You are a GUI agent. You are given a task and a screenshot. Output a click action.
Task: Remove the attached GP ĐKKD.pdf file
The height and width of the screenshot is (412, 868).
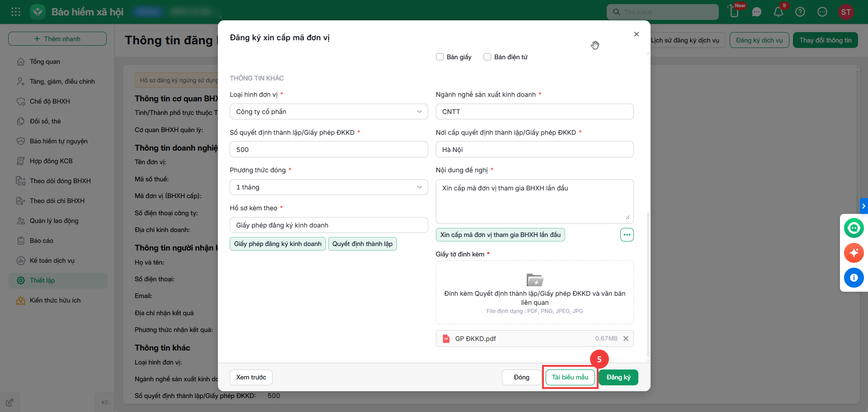pyautogui.click(x=626, y=339)
